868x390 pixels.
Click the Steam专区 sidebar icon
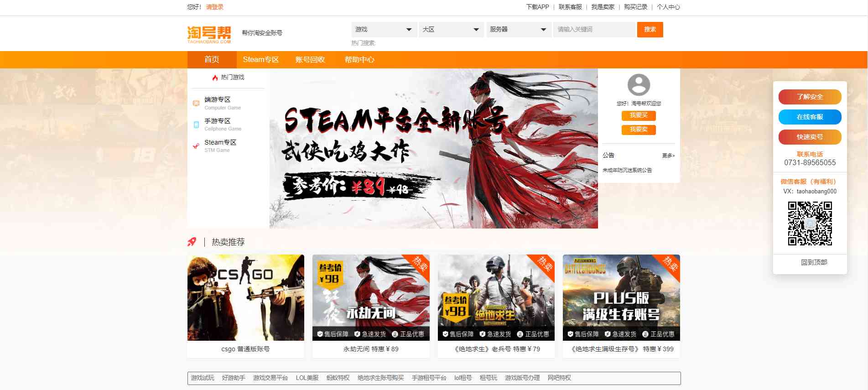pos(196,146)
